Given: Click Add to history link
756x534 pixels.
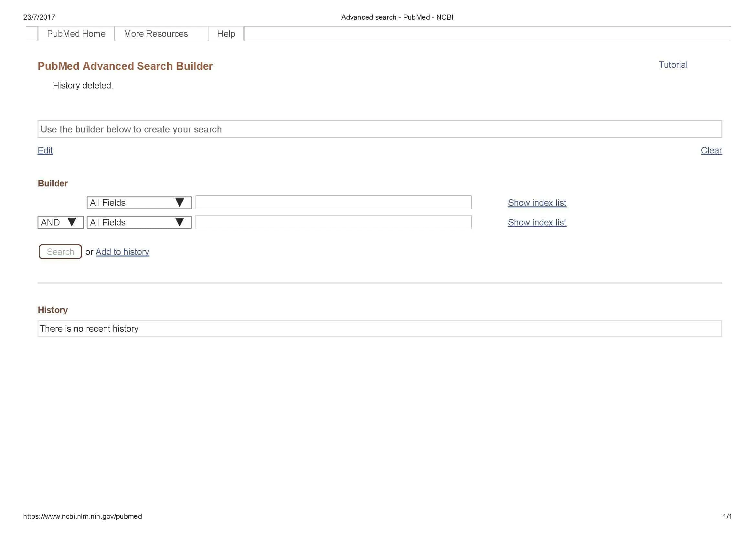Looking at the screenshot, I should click(x=122, y=252).
